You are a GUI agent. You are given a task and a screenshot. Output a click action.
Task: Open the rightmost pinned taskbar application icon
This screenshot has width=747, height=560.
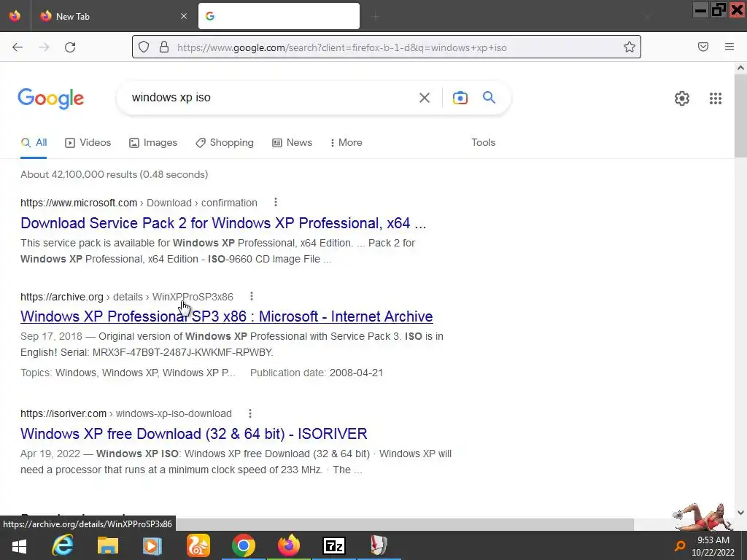[379, 545]
